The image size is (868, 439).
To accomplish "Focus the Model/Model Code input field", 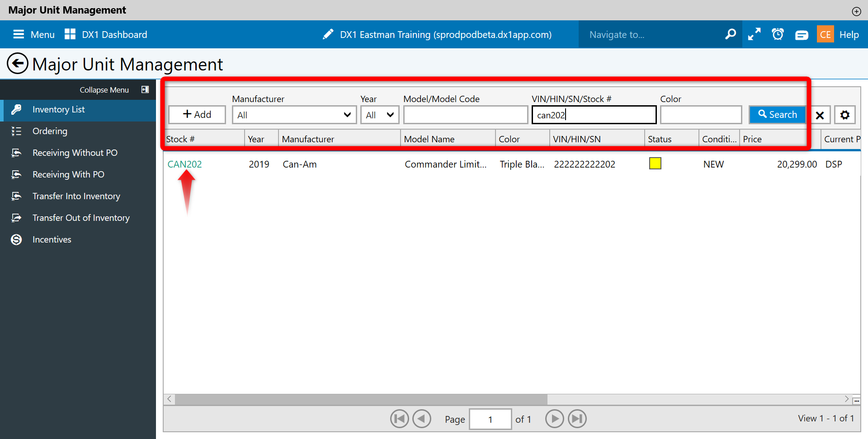I will [466, 115].
